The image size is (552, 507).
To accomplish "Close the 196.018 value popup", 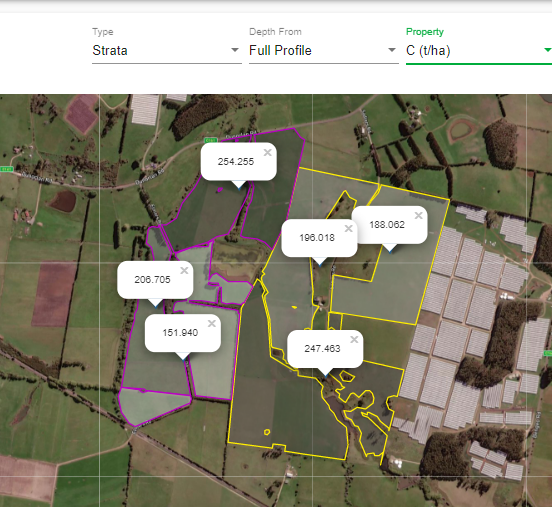I will [349, 229].
